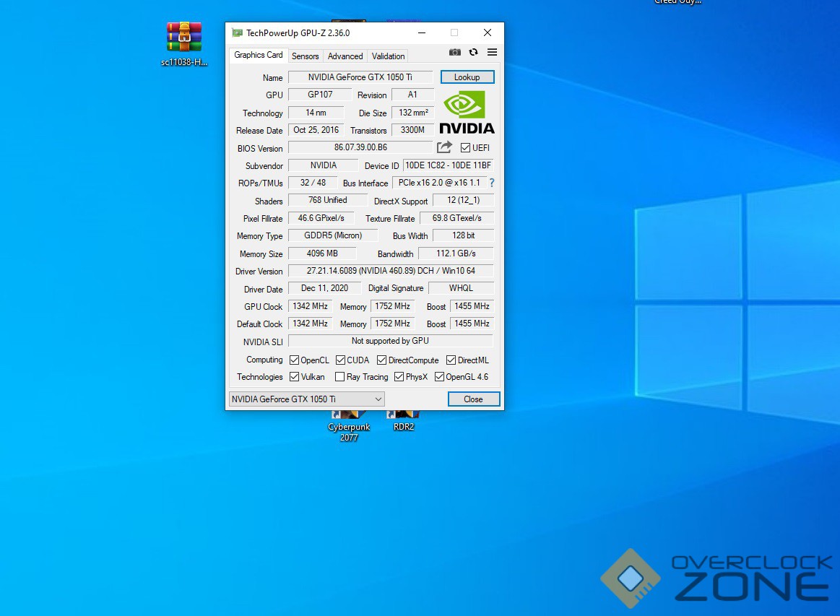This screenshot has height=616, width=840.
Task: Toggle the Vulkan checkbox
Action: click(x=295, y=377)
